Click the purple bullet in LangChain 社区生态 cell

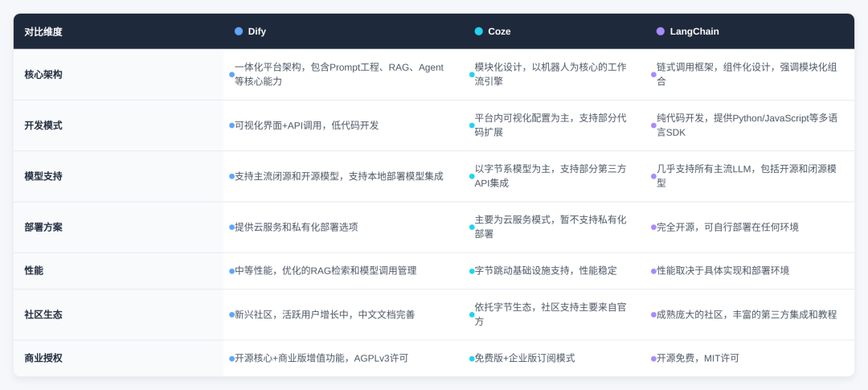[x=653, y=314]
